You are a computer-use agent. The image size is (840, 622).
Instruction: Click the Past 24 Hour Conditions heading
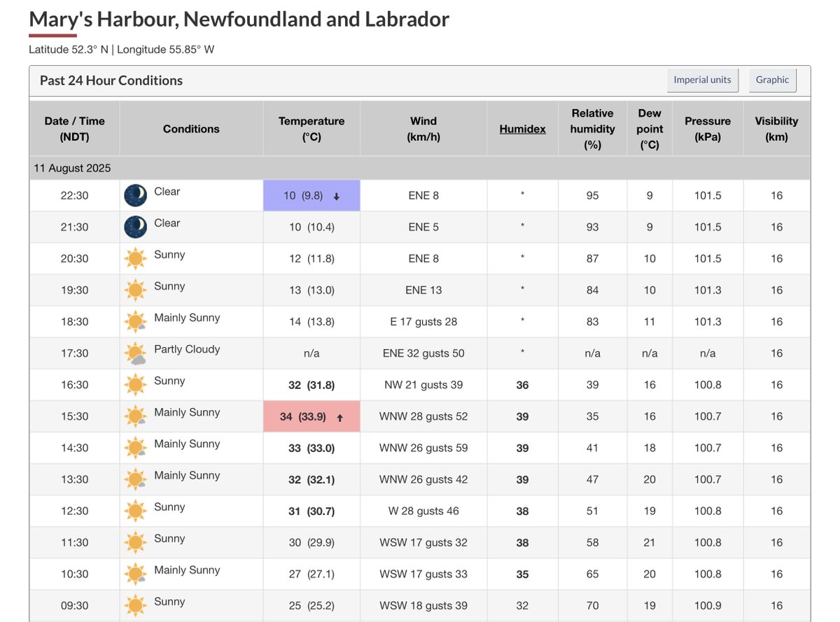pyautogui.click(x=111, y=80)
